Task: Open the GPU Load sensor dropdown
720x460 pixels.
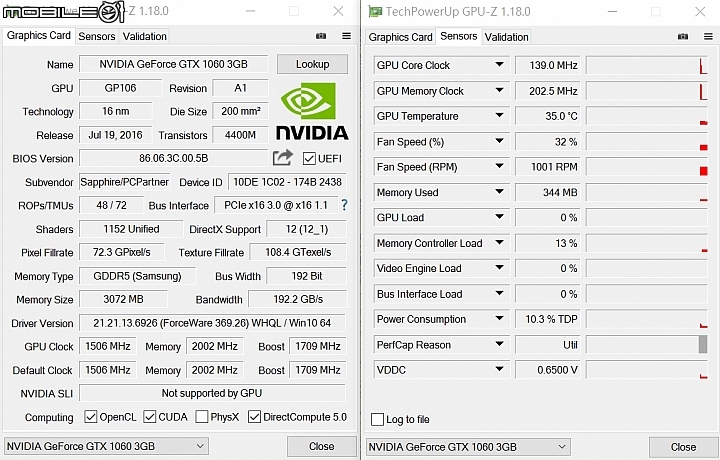Action: 499,217
